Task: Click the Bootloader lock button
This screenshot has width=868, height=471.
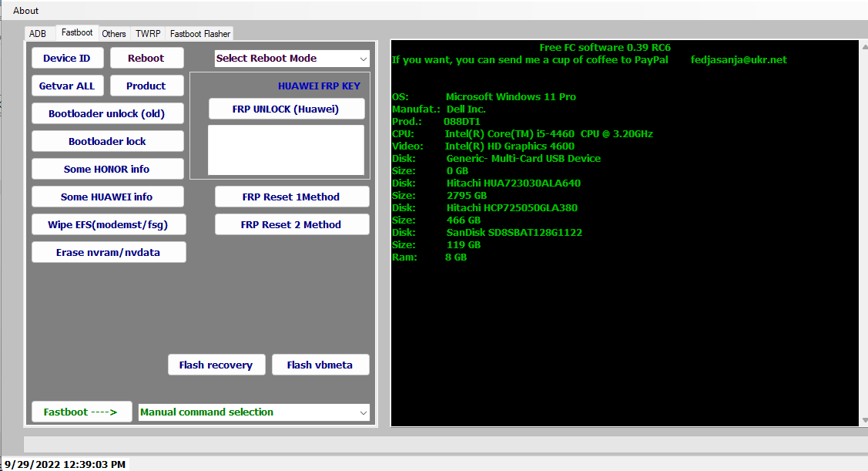Action: 107,141
